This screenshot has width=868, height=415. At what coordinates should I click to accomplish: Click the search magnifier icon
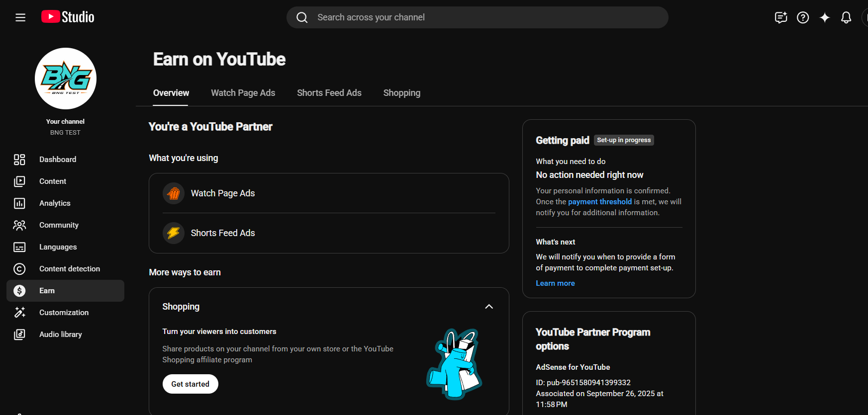[x=302, y=17]
